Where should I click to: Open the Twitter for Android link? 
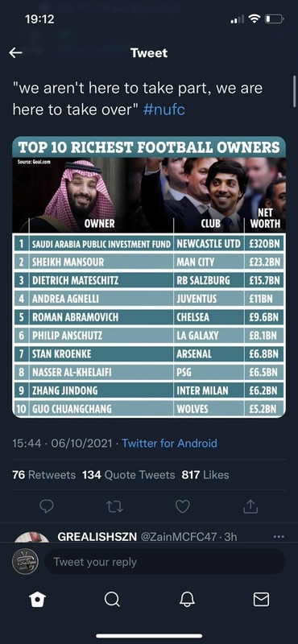[x=169, y=444]
